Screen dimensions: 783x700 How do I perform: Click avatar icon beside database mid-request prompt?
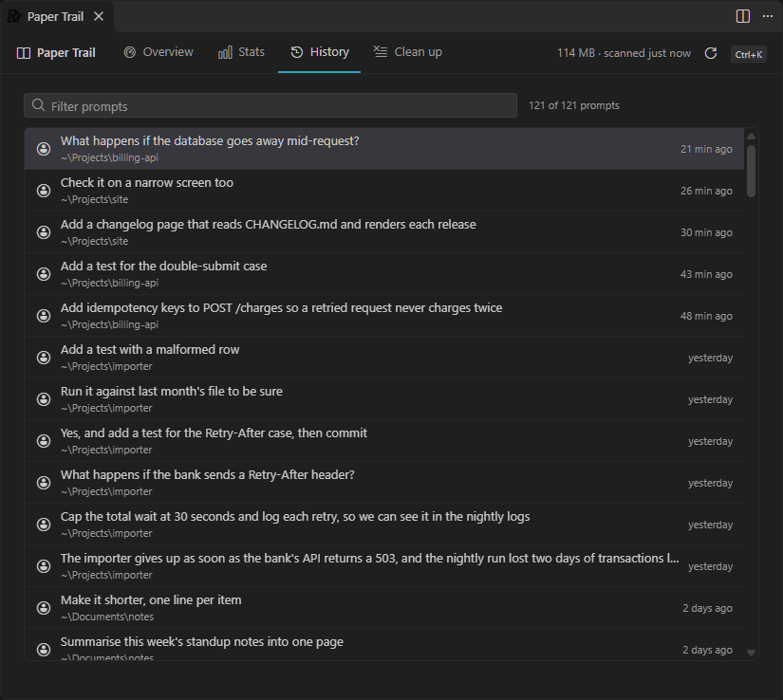[44, 149]
